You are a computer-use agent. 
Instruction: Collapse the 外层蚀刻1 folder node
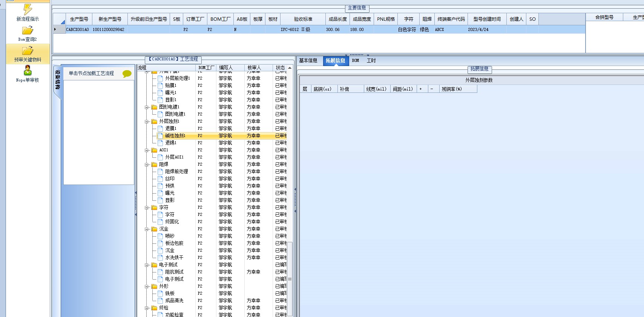147,122
